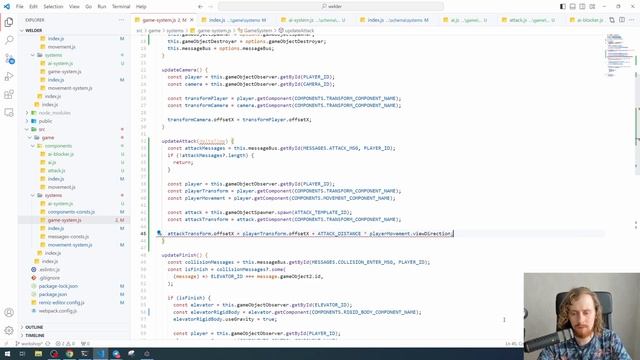
Task: Open messages-consts.js in the file tree
Action: (68, 236)
